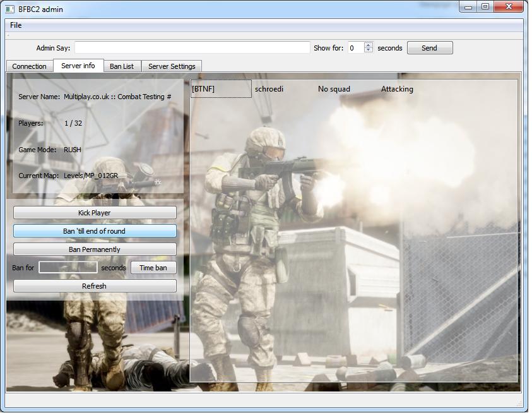Focus the Admin Say text field
Viewport: 532px width, 413px height.
192,47
